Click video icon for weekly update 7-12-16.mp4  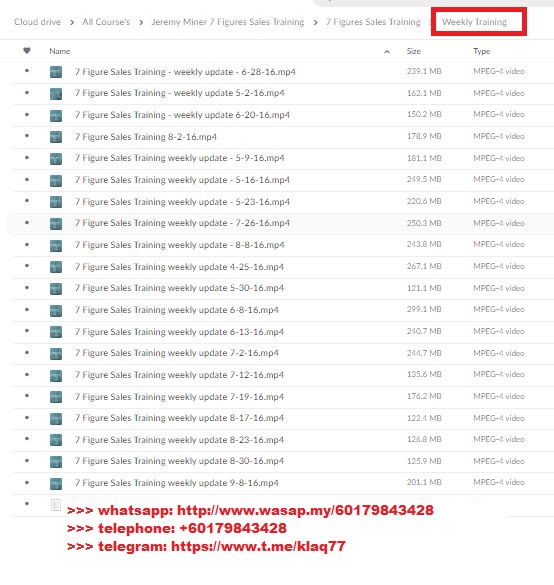pyautogui.click(x=56, y=375)
